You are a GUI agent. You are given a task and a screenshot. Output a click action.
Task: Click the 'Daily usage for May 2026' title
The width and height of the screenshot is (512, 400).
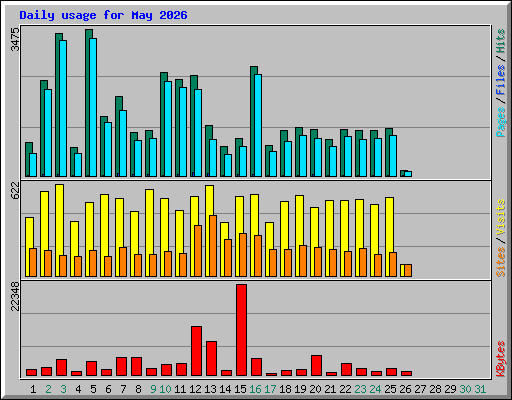(103, 15)
